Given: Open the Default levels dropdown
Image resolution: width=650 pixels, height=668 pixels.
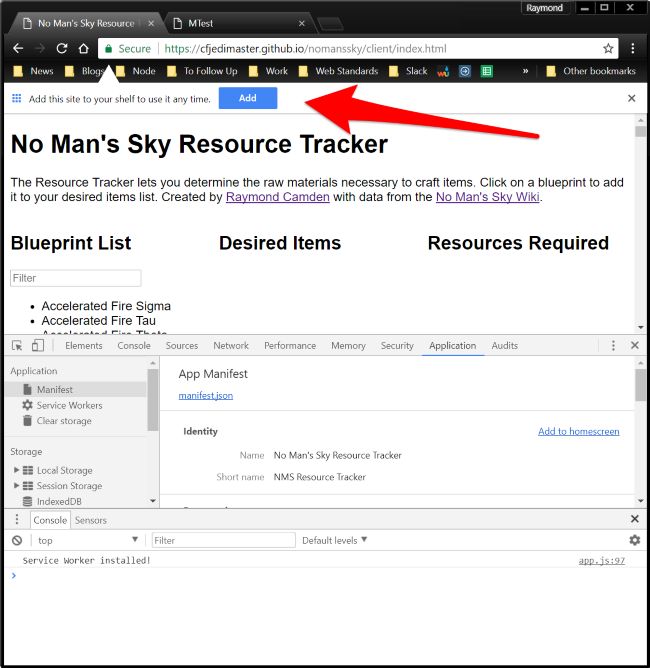Looking at the screenshot, I should point(334,540).
